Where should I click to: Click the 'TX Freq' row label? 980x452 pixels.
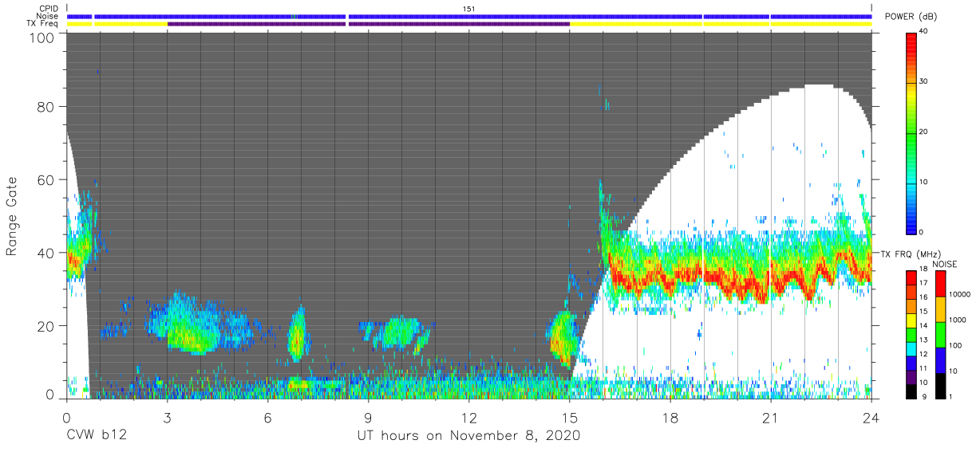44,24
